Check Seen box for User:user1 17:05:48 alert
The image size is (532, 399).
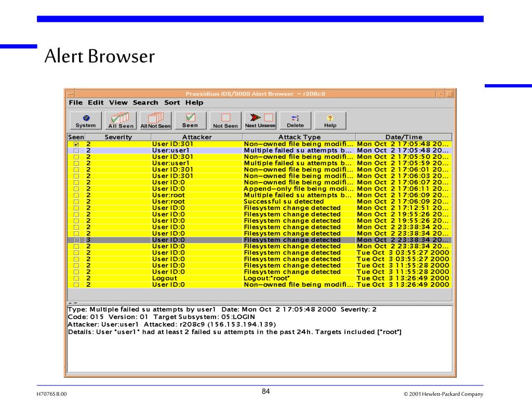(76, 151)
